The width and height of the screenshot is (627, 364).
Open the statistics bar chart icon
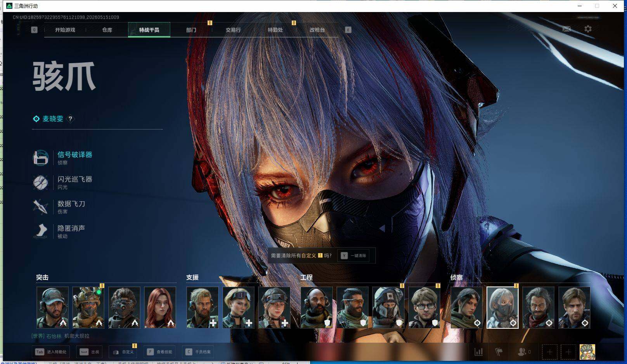click(x=479, y=352)
